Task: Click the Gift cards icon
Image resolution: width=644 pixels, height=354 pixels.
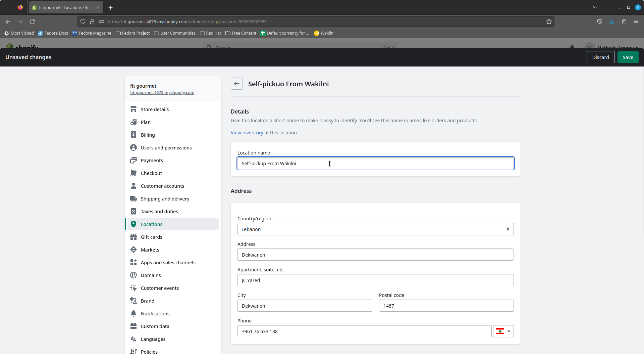Action: [133, 237]
